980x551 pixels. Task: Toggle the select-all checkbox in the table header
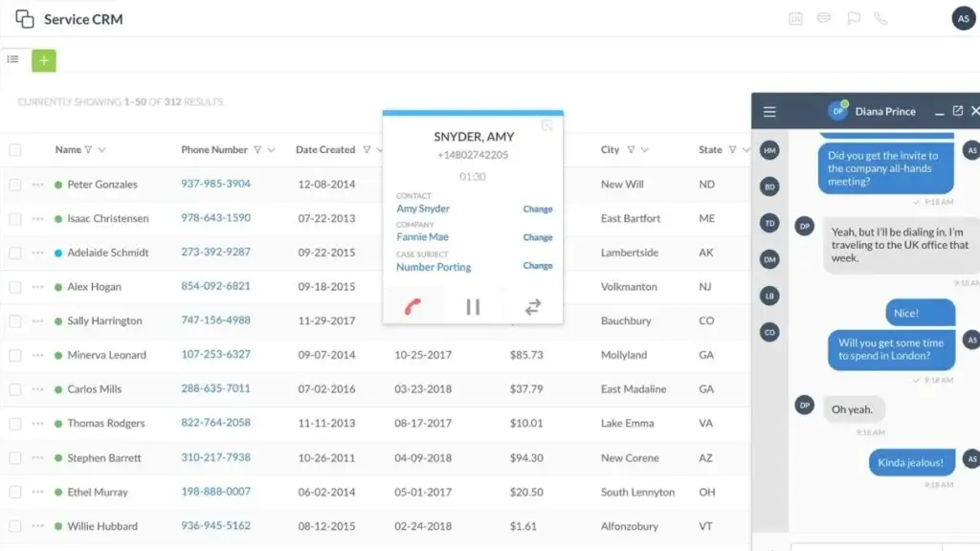tap(14, 149)
